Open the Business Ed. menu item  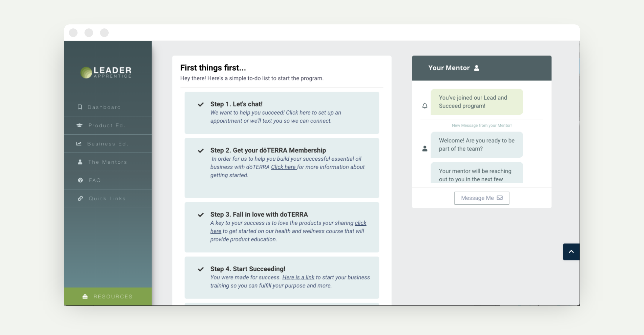108,143
